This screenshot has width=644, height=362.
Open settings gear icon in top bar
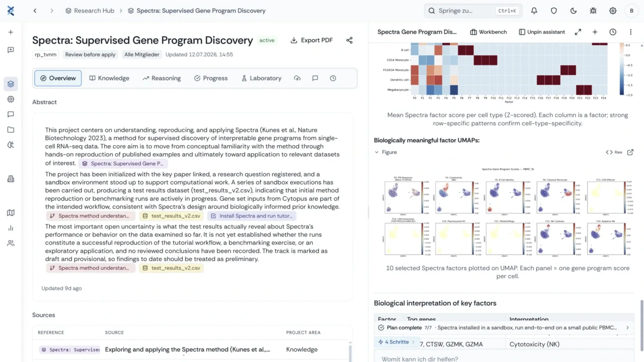tap(613, 11)
